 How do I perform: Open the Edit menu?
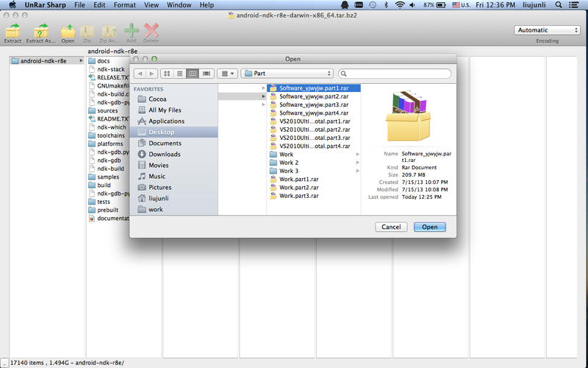(99, 5)
